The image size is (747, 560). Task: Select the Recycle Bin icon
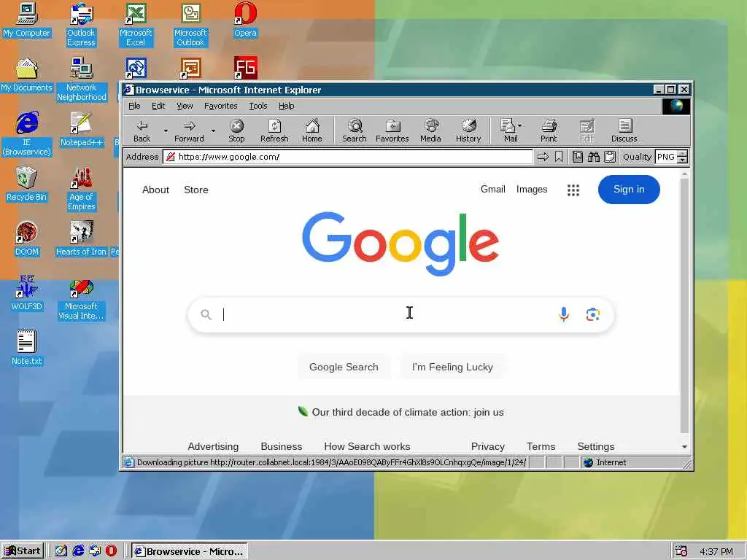pos(26,184)
